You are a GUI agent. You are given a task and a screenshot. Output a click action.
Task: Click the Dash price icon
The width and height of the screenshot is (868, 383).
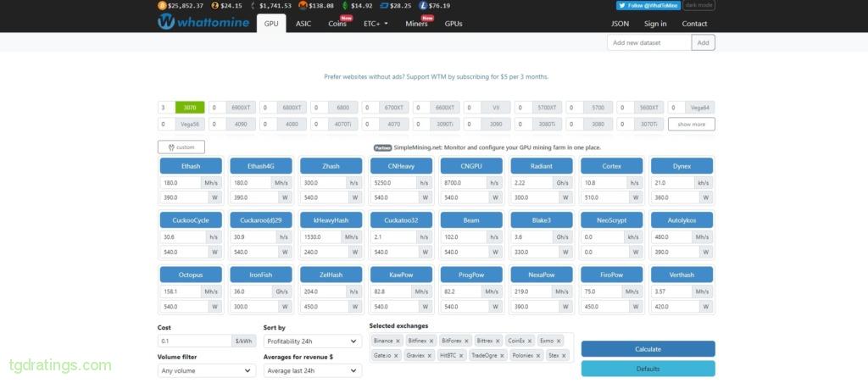point(384,6)
